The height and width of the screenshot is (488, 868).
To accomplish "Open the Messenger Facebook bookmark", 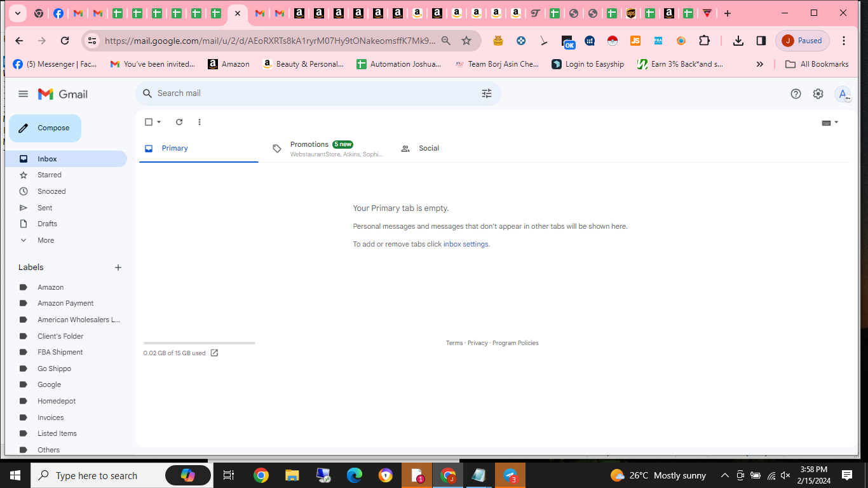I will click(x=55, y=64).
